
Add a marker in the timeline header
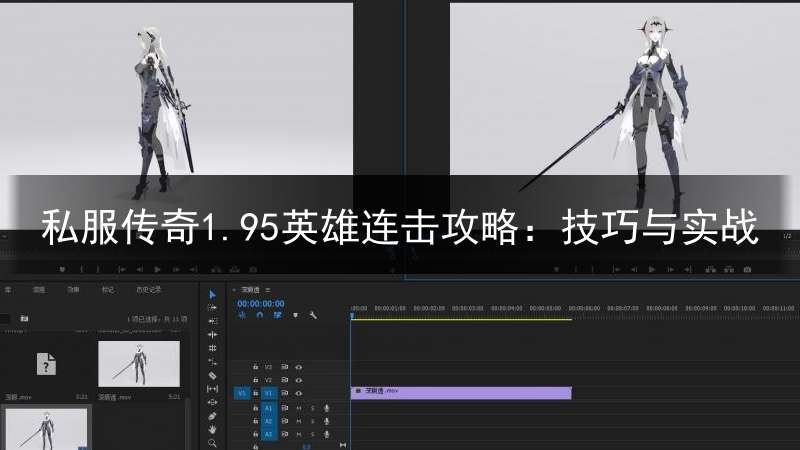tap(295, 315)
